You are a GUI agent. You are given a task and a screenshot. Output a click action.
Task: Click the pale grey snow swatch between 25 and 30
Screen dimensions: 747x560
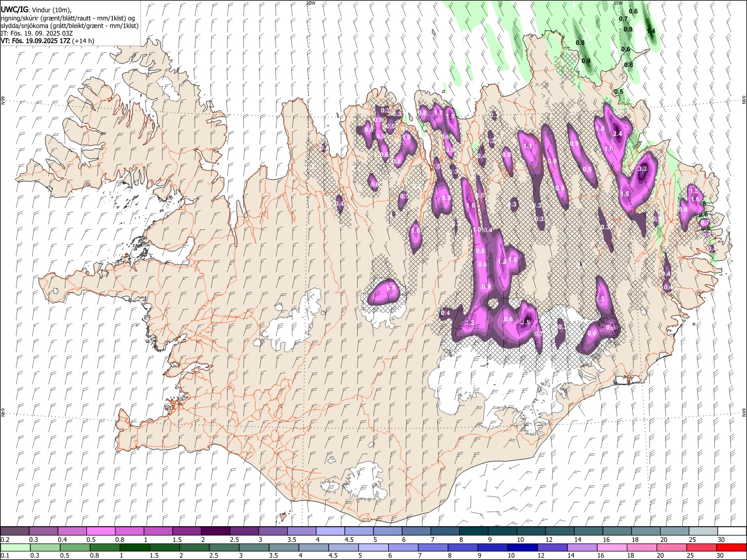point(703,531)
